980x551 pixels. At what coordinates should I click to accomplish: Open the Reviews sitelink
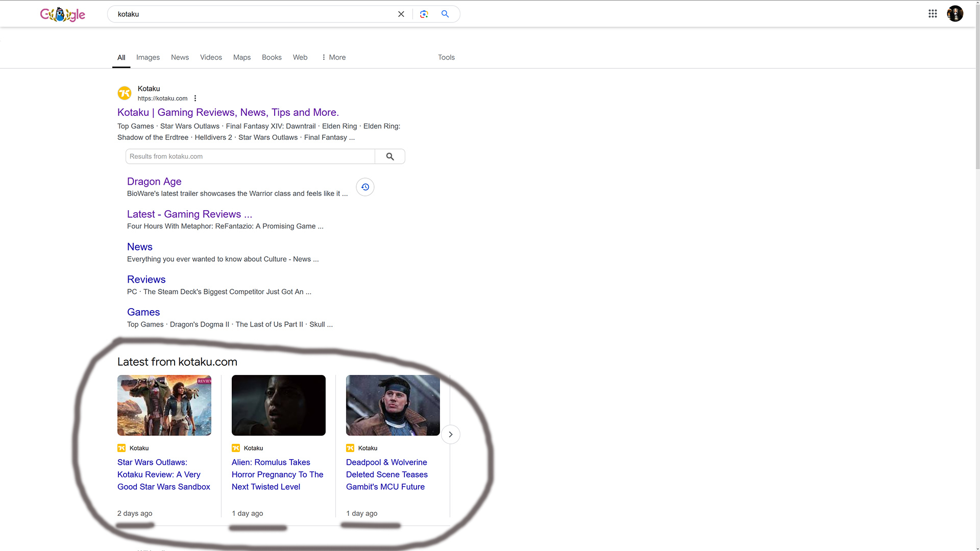point(146,280)
